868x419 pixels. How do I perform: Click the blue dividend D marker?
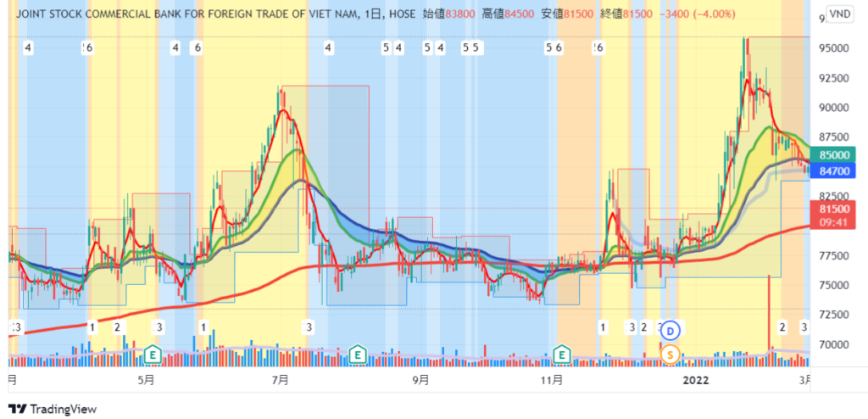click(x=671, y=331)
